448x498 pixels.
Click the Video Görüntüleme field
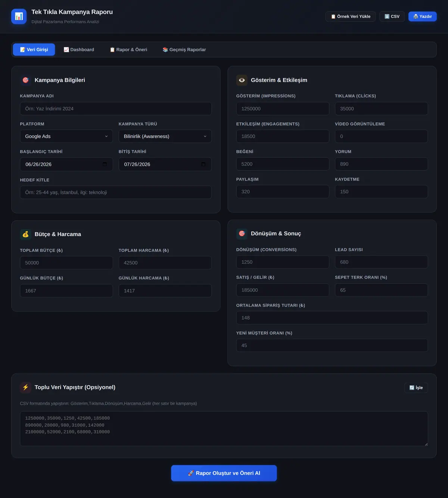pos(381,136)
